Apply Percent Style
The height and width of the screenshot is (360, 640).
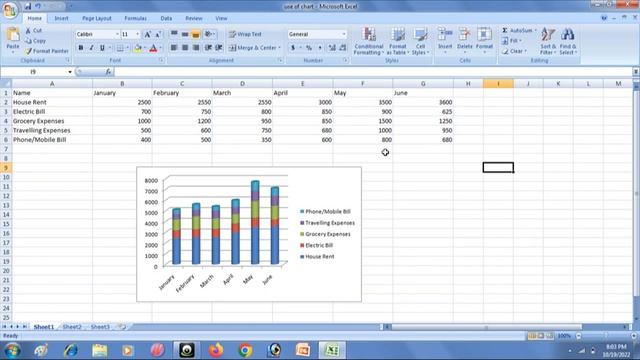point(309,48)
